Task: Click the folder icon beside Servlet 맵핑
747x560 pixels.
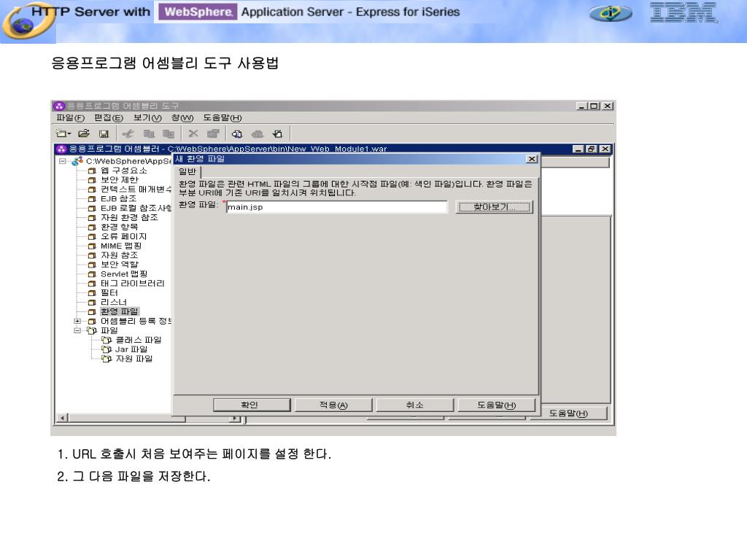Action: click(92, 274)
